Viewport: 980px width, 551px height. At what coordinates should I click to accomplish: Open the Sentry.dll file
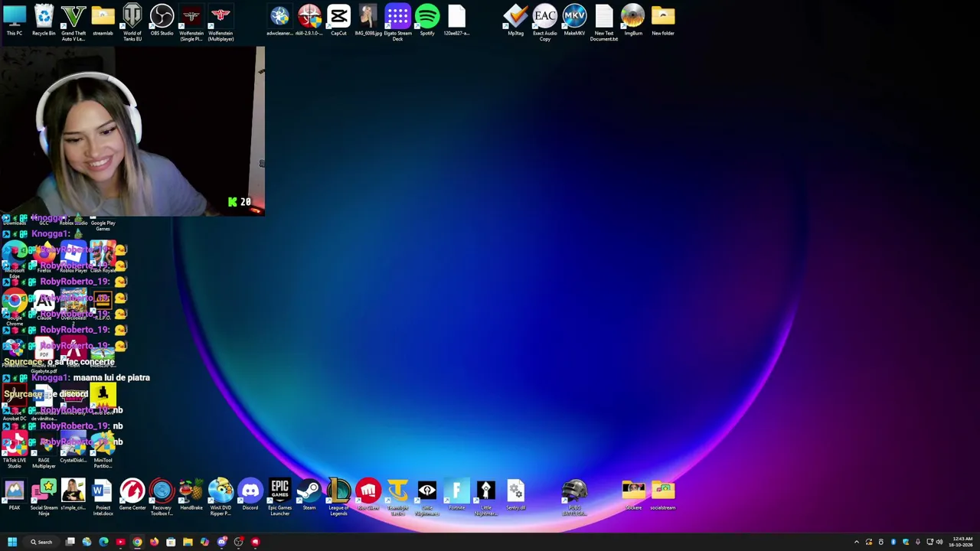pyautogui.click(x=515, y=494)
